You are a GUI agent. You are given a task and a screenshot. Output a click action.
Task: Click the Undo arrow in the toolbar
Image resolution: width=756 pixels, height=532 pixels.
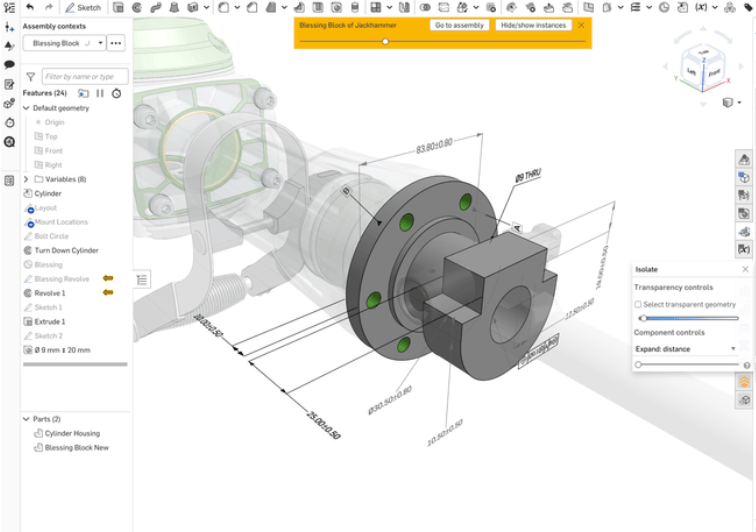point(30,7)
